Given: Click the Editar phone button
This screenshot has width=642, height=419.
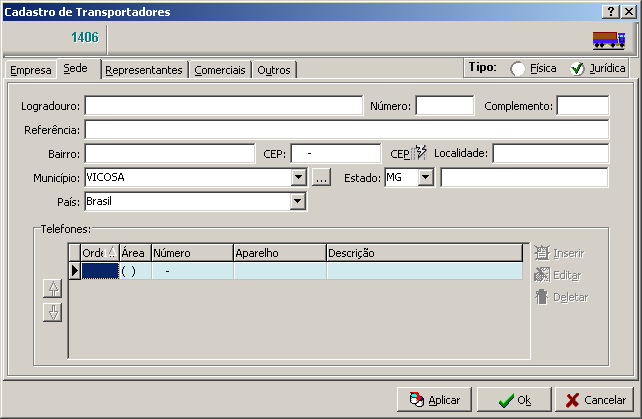Looking at the screenshot, I should pyautogui.click(x=558, y=275).
